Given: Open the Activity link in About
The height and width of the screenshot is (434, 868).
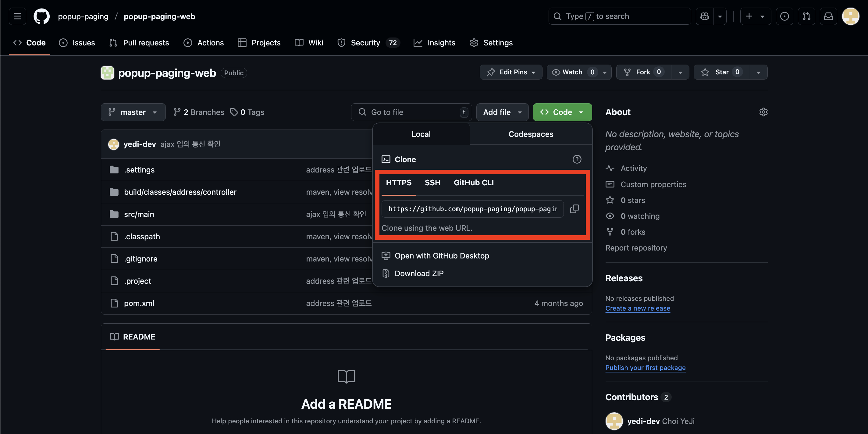Looking at the screenshot, I should (x=634, y=168).
